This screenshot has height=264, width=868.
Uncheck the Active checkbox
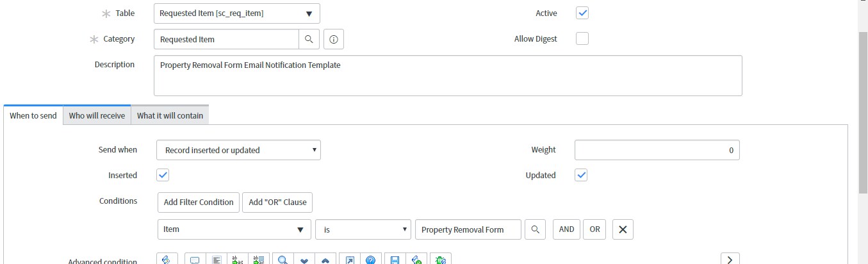click(x=582, y=13)
